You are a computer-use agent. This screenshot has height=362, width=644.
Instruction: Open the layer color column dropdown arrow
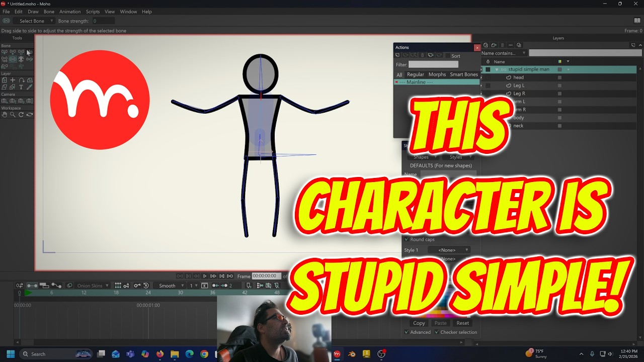pos(568,61)
